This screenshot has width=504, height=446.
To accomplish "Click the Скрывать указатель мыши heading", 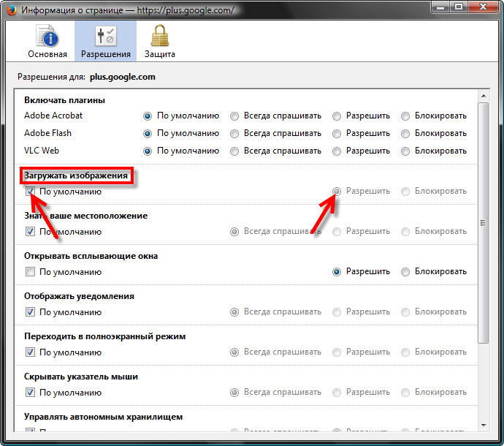I will (81, 377).
